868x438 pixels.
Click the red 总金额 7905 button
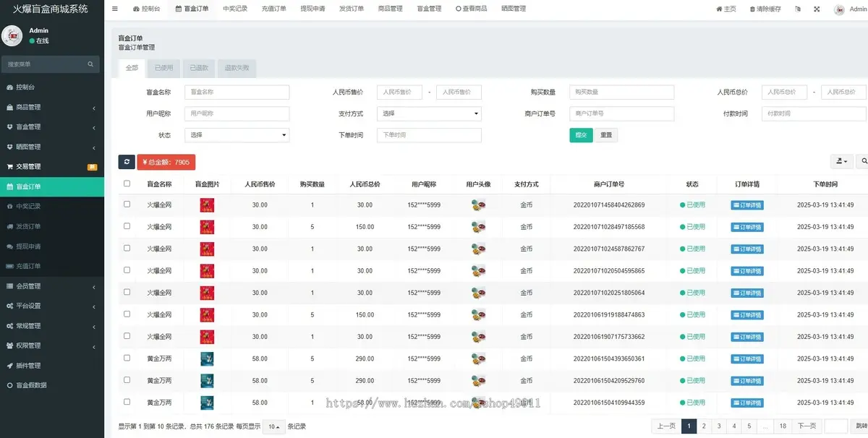tap(166, 162)
